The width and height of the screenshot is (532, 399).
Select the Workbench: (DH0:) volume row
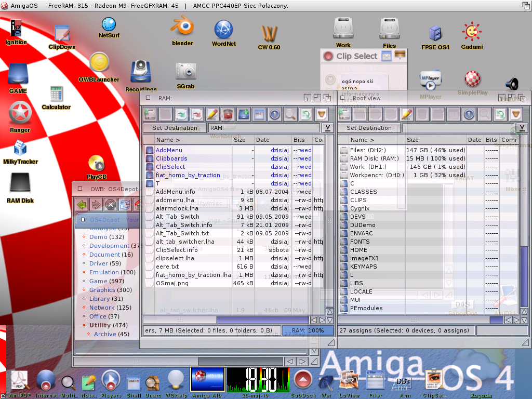(x=429, y=175)
